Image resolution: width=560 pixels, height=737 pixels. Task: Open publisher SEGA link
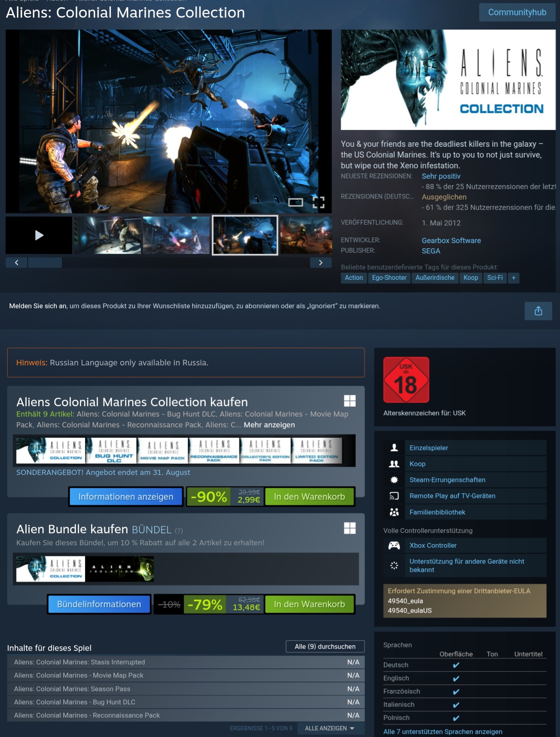pyautogui.click(x=431, y=251)
